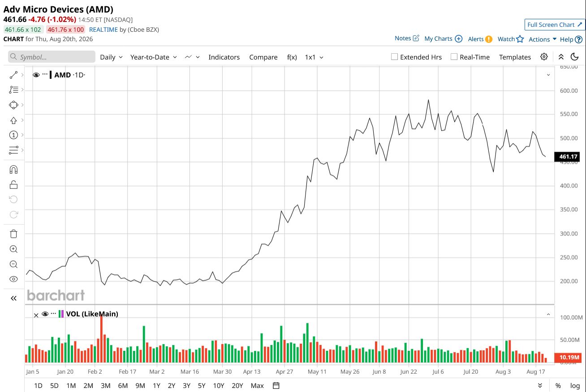Open the Indicators menu
586x392 pixels.
click(x=224, y=57)
